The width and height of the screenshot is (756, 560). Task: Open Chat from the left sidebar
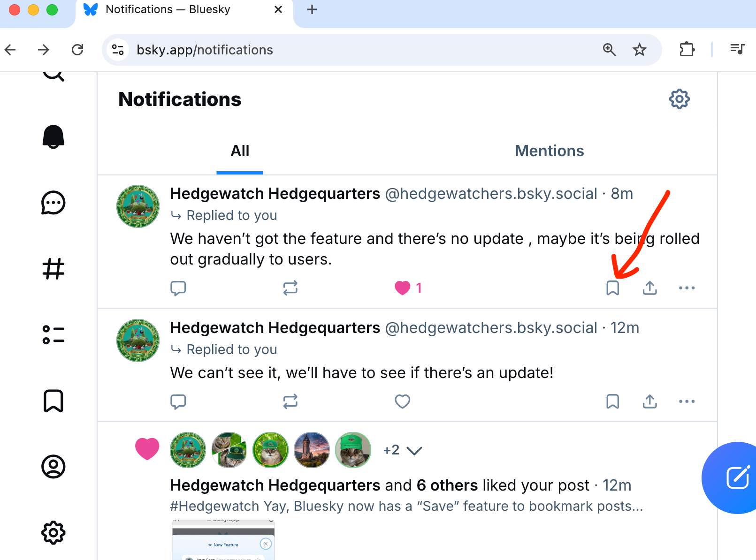pos(53,203)
